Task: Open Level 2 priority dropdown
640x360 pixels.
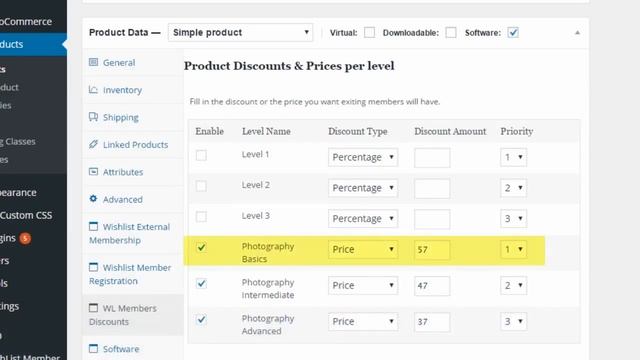Action: (x=513, y=188)
